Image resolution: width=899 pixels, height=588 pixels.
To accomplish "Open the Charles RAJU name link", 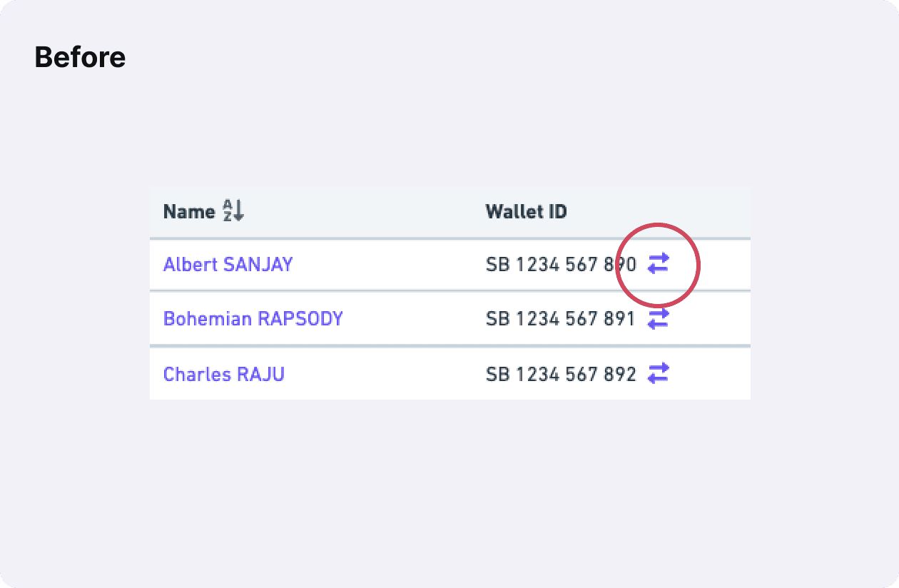I will click(224, 374).
